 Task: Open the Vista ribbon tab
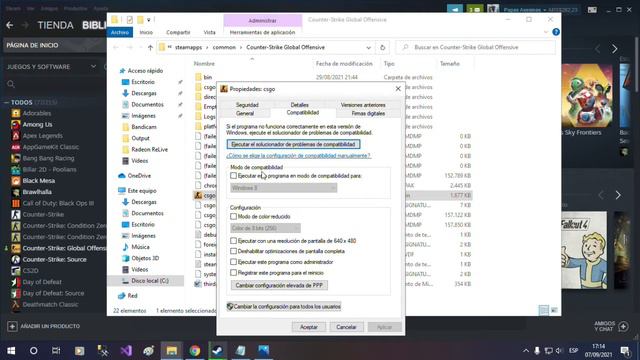tap(209, 32)
